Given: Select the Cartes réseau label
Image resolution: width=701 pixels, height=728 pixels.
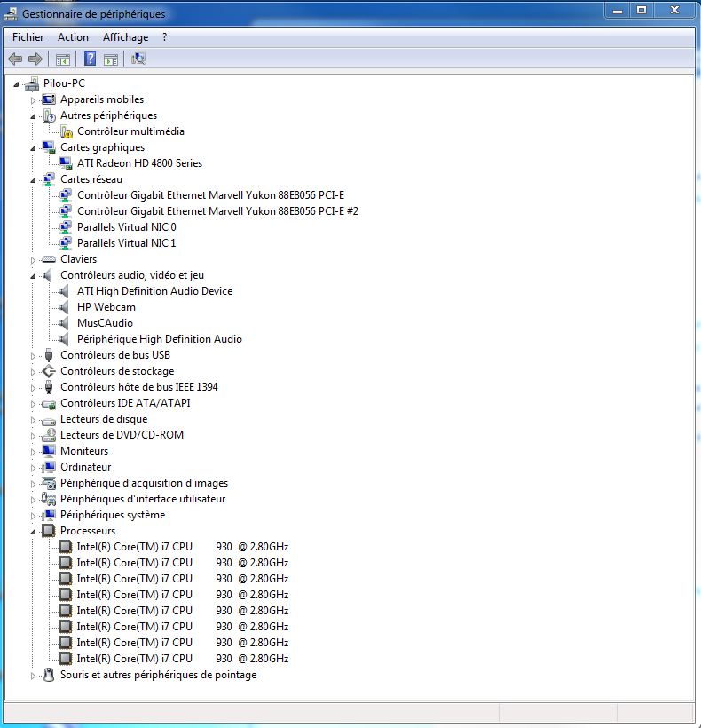Looking at the screenshot, I should (91, 179).
